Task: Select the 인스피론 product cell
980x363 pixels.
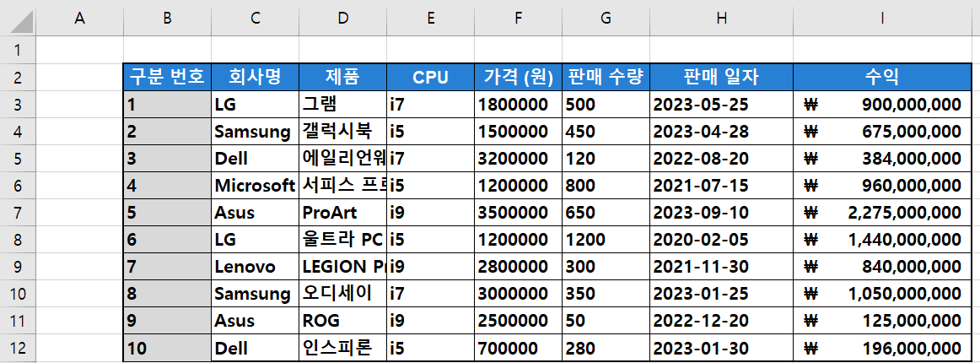Action: [342, 347]
